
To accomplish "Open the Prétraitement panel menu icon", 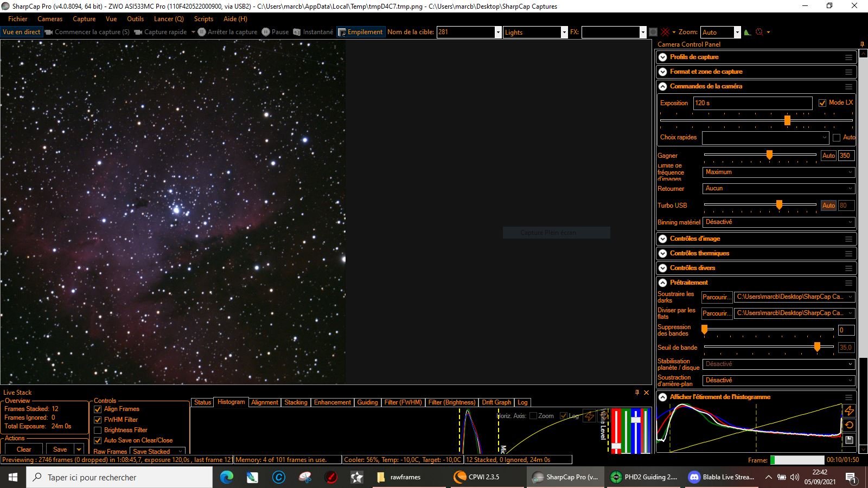I will point(848,282).
